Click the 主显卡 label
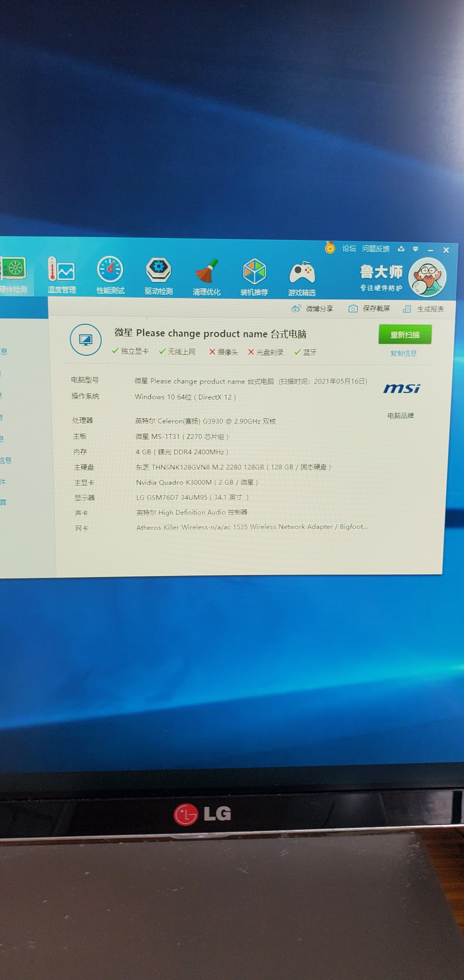Screen dimensions: 464x980 click(x=85, y=483)
